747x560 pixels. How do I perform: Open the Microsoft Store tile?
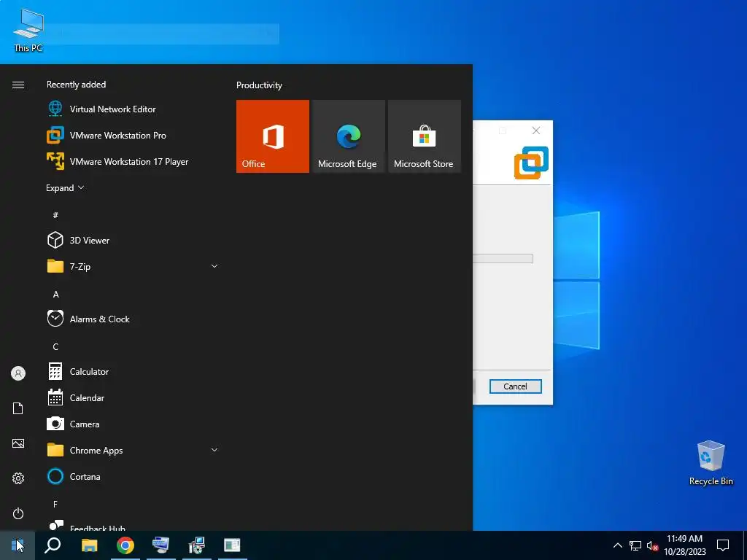click(x=425, y=136)
